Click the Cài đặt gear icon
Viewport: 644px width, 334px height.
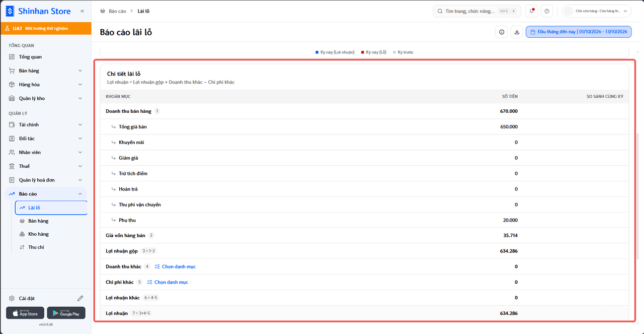click(12, 298)
